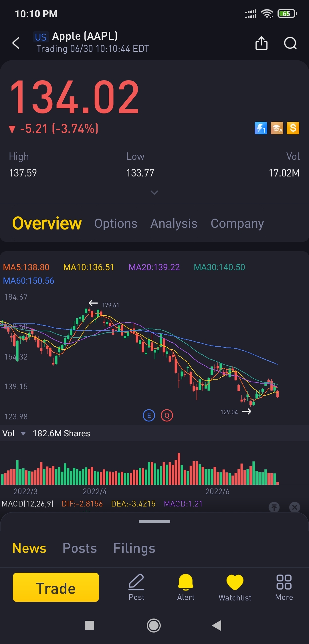Viewport: 309px width, 644px height.
Task: Switch to the Options tab
Action: tap(116, 224)
